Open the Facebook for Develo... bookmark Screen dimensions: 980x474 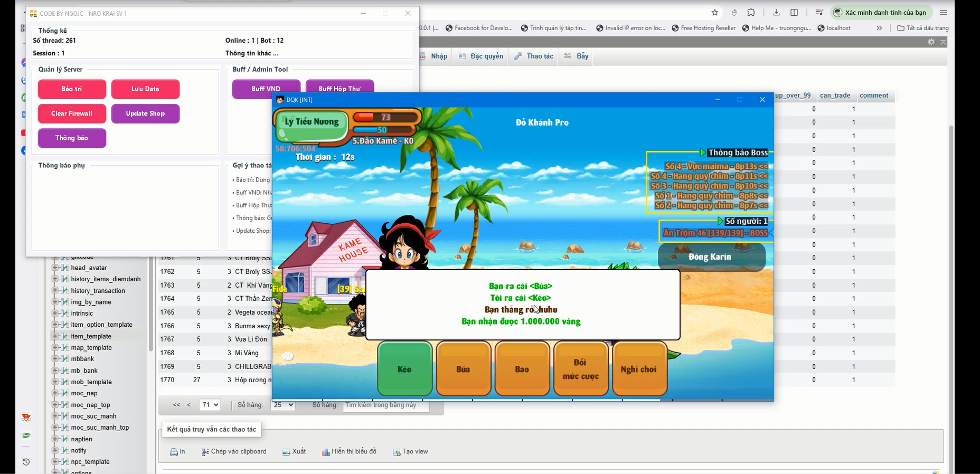coord(479,28)
